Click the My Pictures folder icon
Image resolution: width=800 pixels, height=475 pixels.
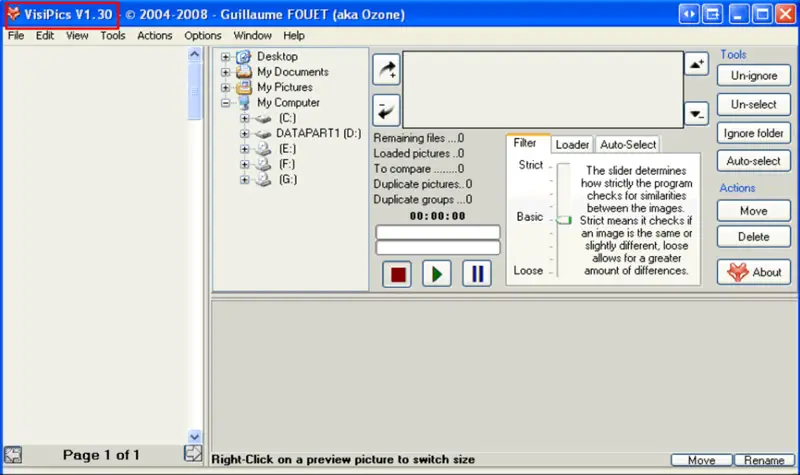coord(244,87)
